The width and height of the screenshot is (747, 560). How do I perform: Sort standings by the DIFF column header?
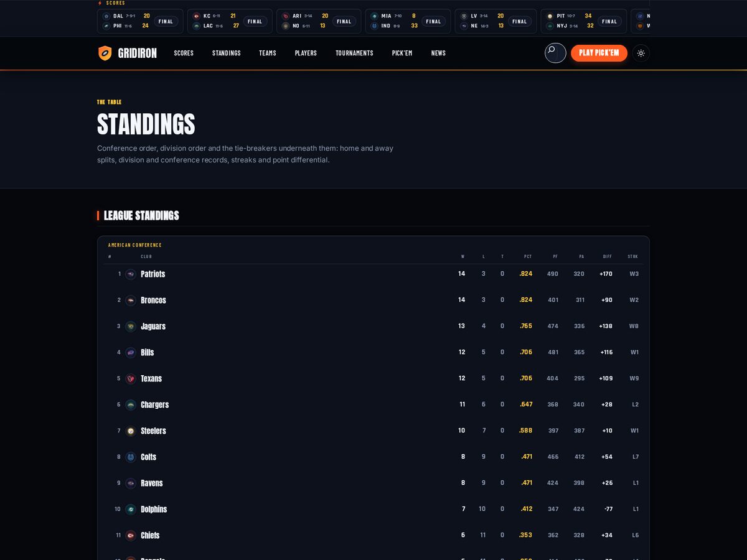click(608, 256)
